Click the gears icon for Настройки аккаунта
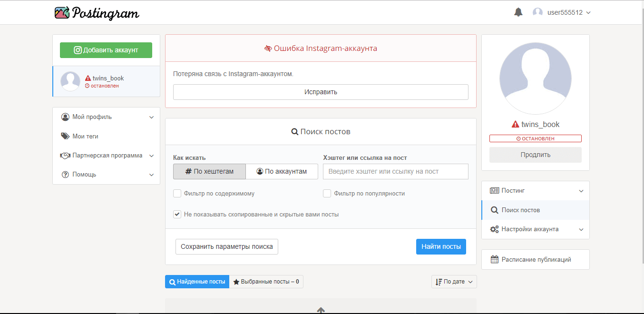Image resolution: width=644 pixels, height=314 pixels. pyautogui.click(x=494, y=229)
